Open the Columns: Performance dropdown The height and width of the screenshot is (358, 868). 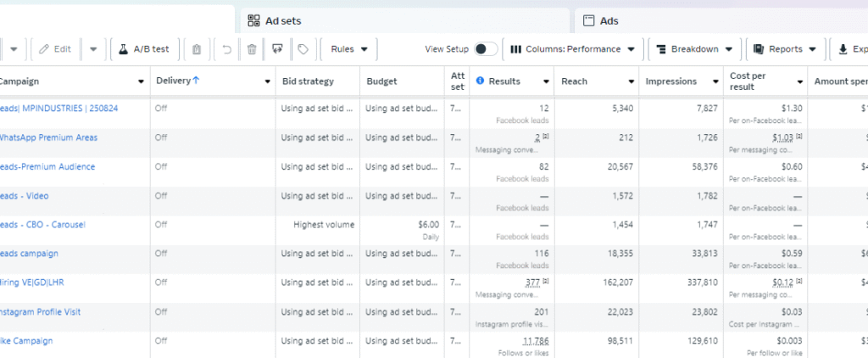coord(572,49)
